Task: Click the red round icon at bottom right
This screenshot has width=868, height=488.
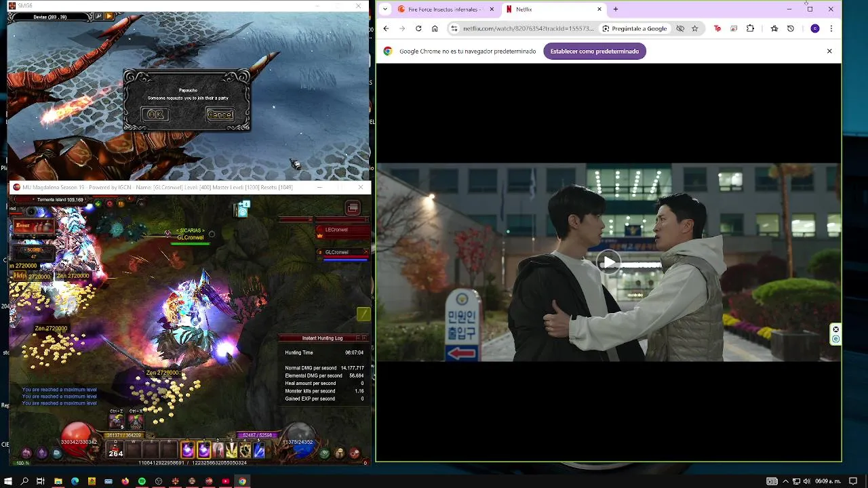Action: (355, 453)
